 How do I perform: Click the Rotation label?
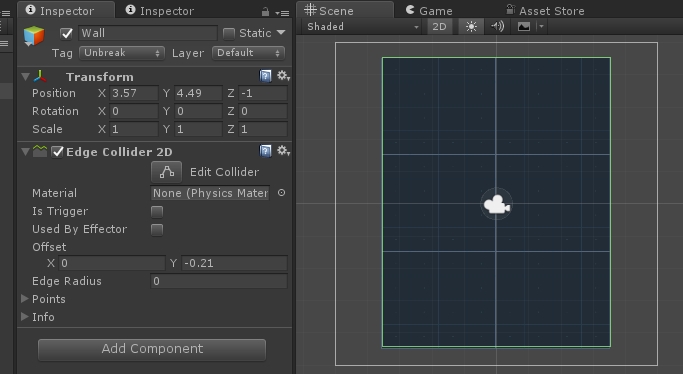(55, 111)
